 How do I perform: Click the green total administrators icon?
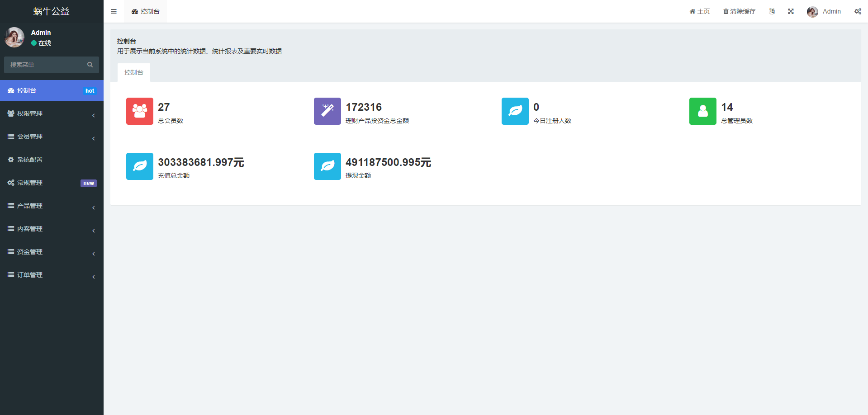tap(702, 111)
